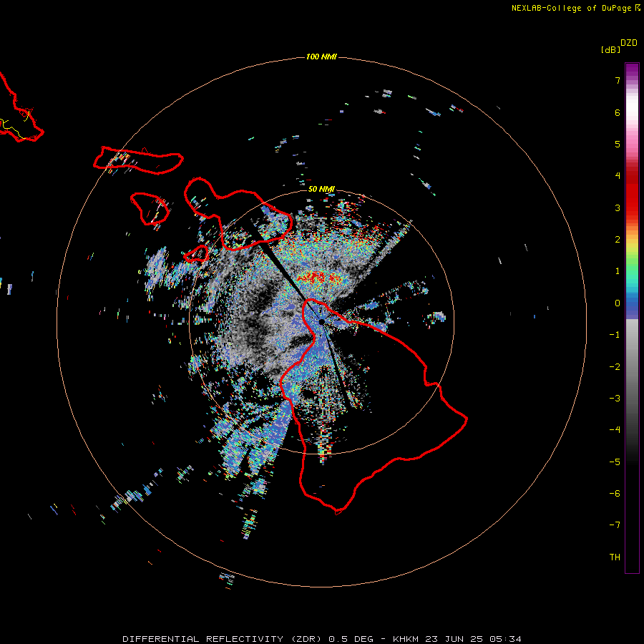Select the -6 value on color scale
644x644 pixels.
pos(615,493)
